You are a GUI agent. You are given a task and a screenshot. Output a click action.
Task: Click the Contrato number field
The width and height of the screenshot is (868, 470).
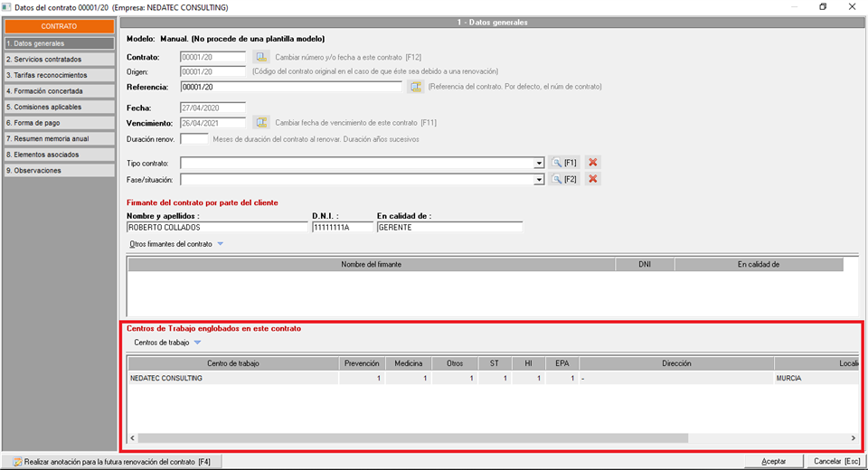[x=212, y=57]
